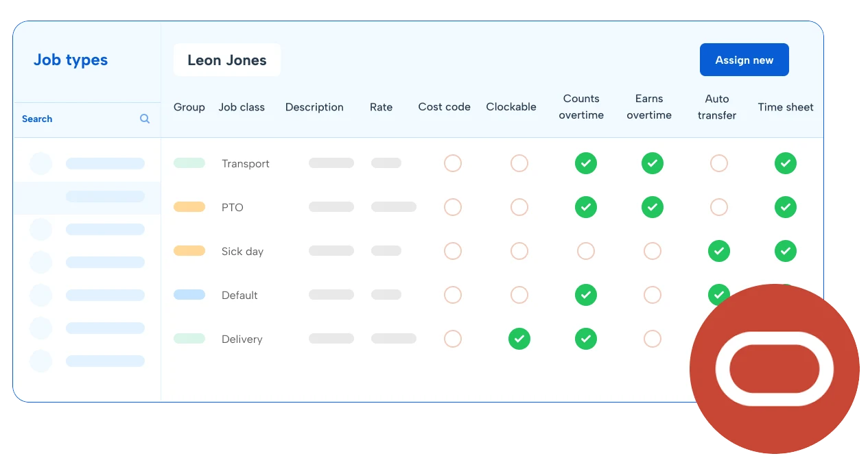Toggle Cost code for Default row
Viewport: 868px width, 467px height.
[x=453, y=295]
